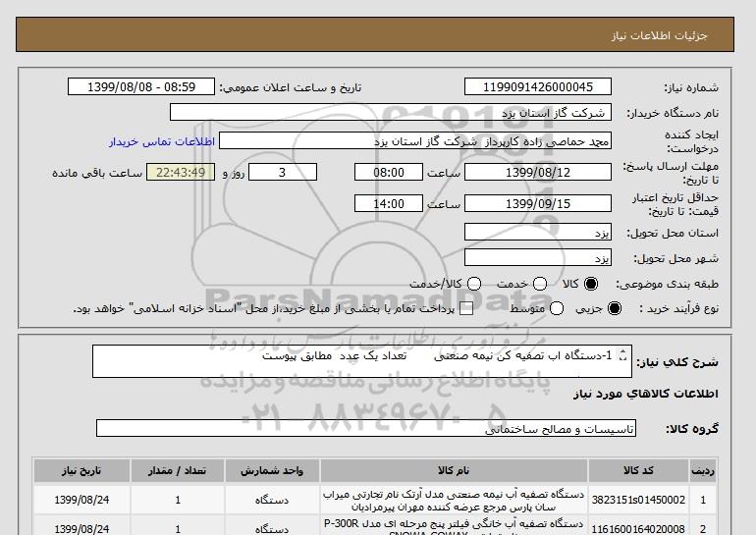Click the تاریخ نیاز column header

coord(81,470)
